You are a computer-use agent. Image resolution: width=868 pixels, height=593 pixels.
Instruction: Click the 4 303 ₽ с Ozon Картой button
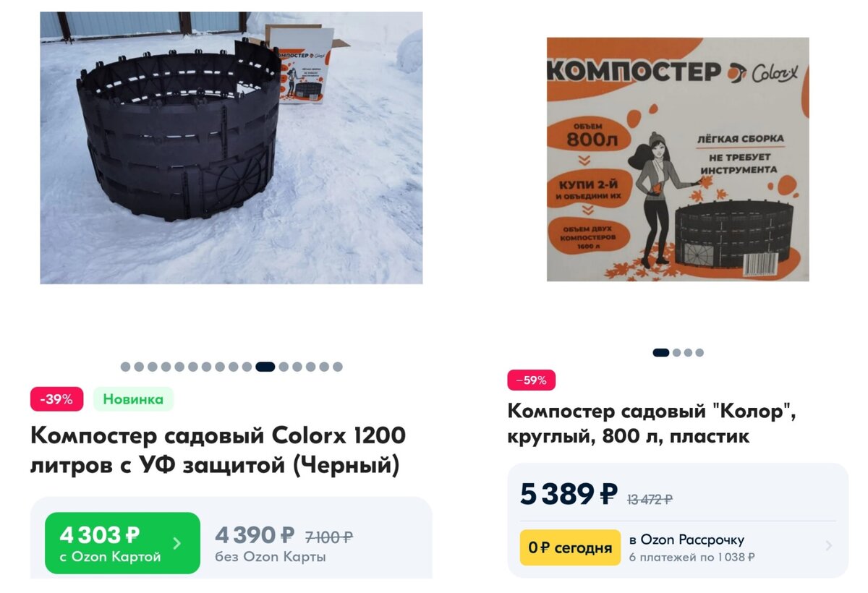(x=122, y=543)
